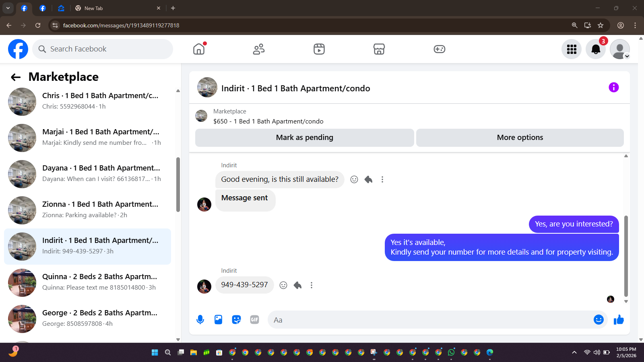Click Indirit's avatar in conversation header

click(207, 87)
